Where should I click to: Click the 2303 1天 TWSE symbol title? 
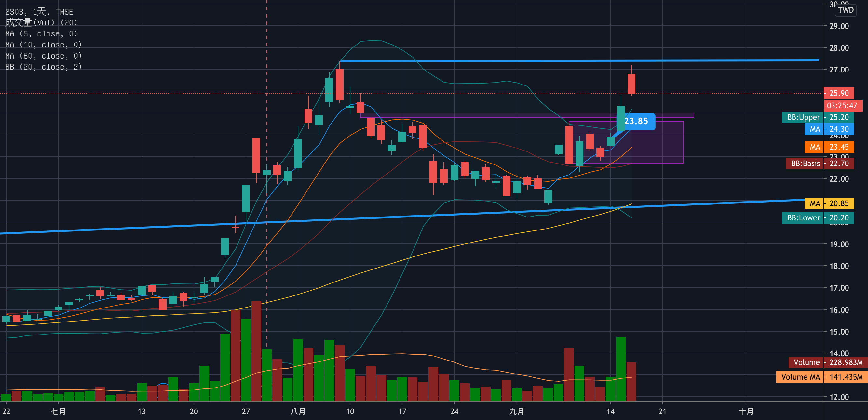[x=39, y=12]
